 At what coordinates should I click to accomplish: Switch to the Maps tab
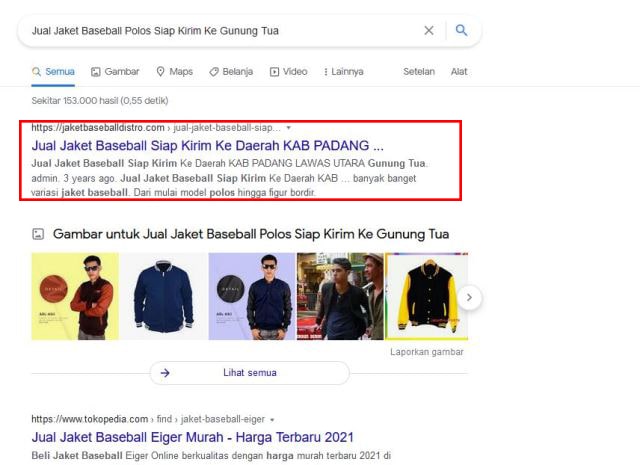[174, 72]
